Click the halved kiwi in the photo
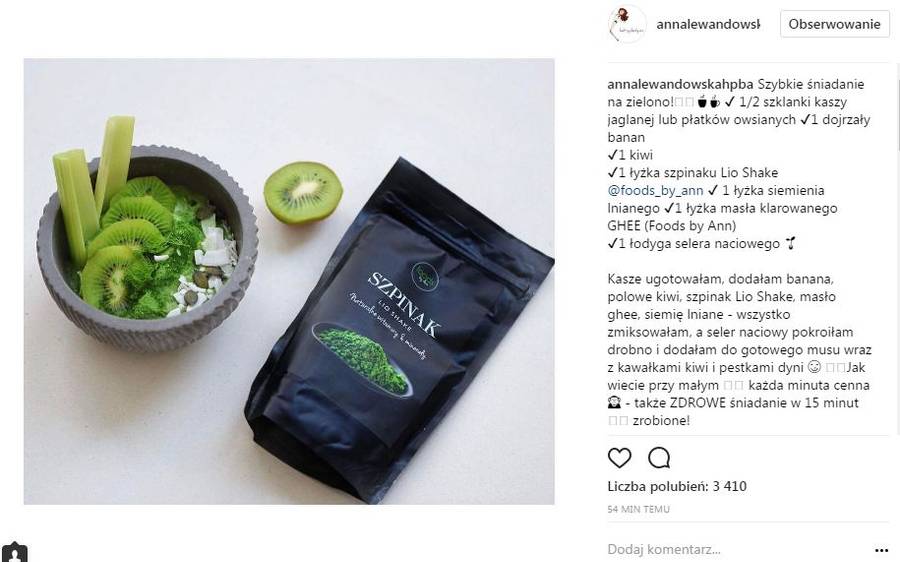The image size is (900, 562). pyautogui.click(x=303, y=193)
